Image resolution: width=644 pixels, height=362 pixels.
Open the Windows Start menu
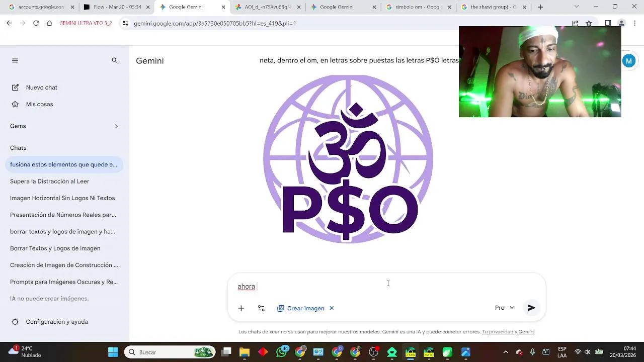tap(113, 352)
